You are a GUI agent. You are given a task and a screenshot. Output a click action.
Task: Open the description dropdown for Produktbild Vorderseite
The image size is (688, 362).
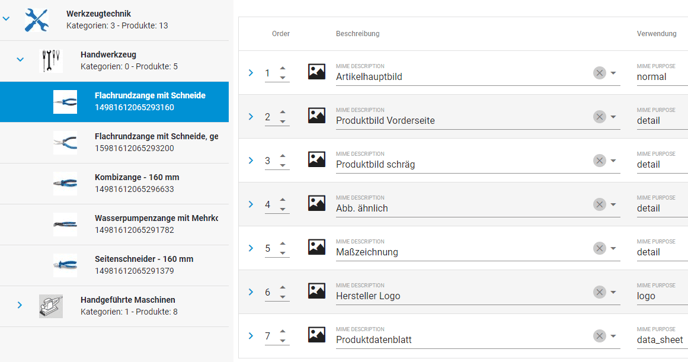pyautogui.click(x=613, y=117)
